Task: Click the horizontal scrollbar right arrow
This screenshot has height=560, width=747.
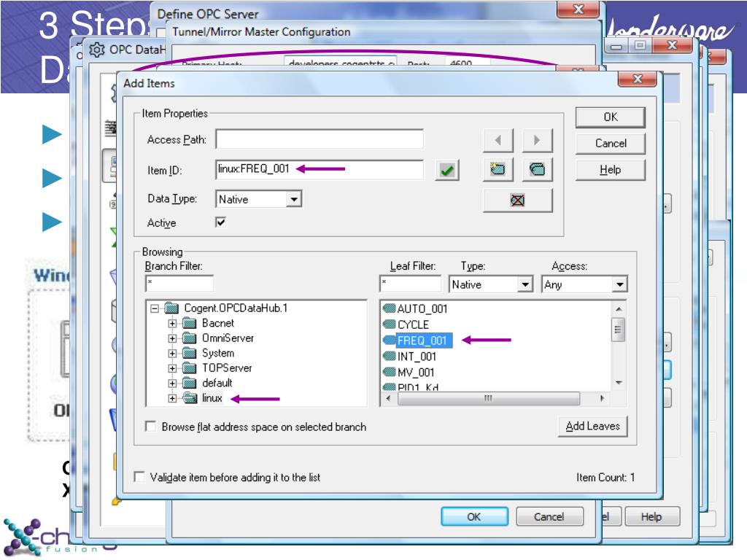Action: click(x=602, y=398)
